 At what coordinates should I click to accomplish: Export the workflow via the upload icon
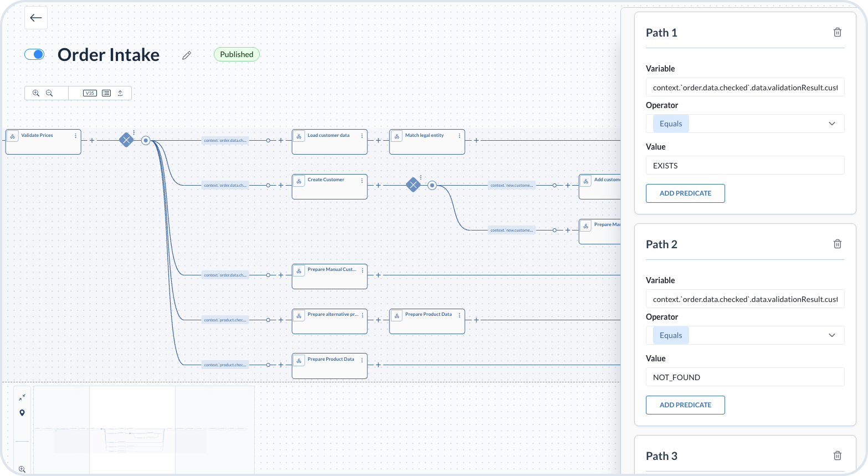coord(120,93)
